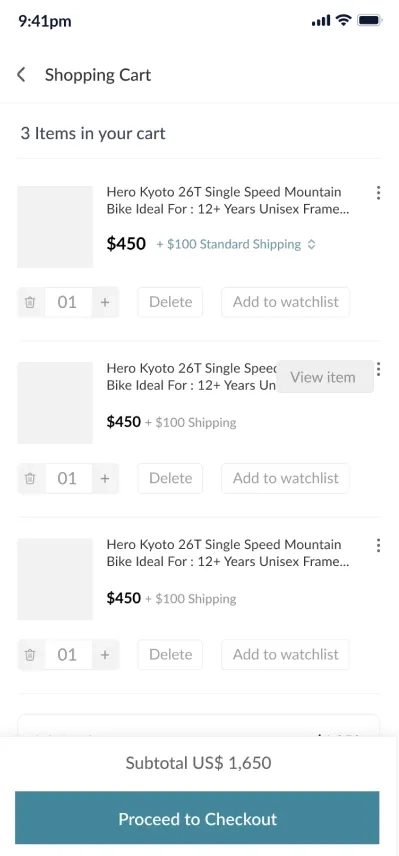The width and height of the screenshot is (399, 856).
Task: Increase the first item's quantity with plus
Action: 105,302
